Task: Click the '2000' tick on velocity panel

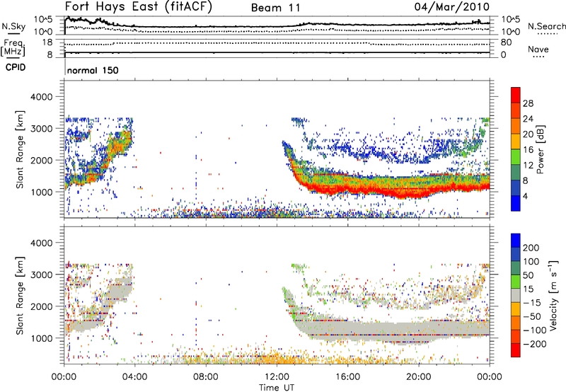Action: coord(42,306)
